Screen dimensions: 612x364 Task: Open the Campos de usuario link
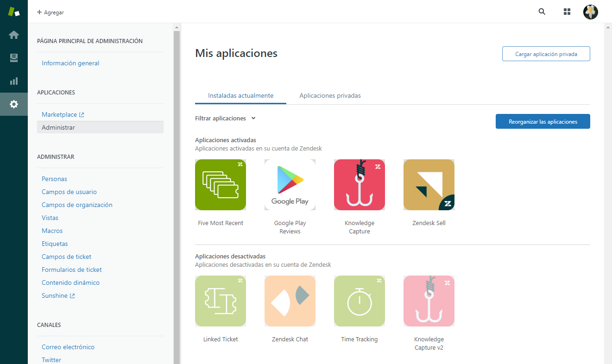click(69, 192)
